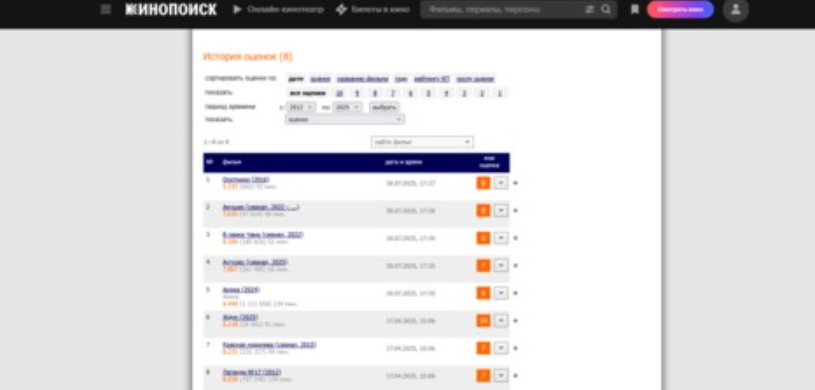
Task: Open the film title link in row 6
Action: pyautogui.click(x=240, y=317)
